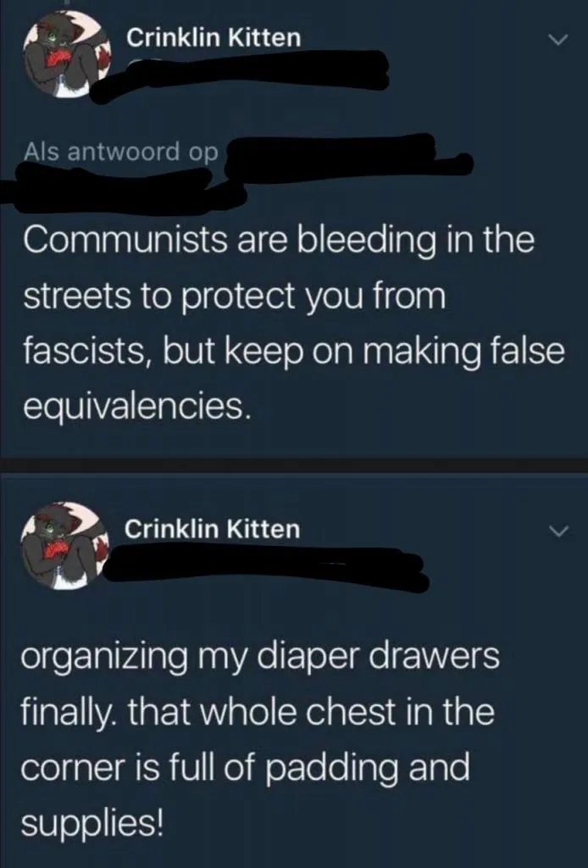
Task: Click the line 'corner is full of padding and'
Action: (x=245, y=767)
